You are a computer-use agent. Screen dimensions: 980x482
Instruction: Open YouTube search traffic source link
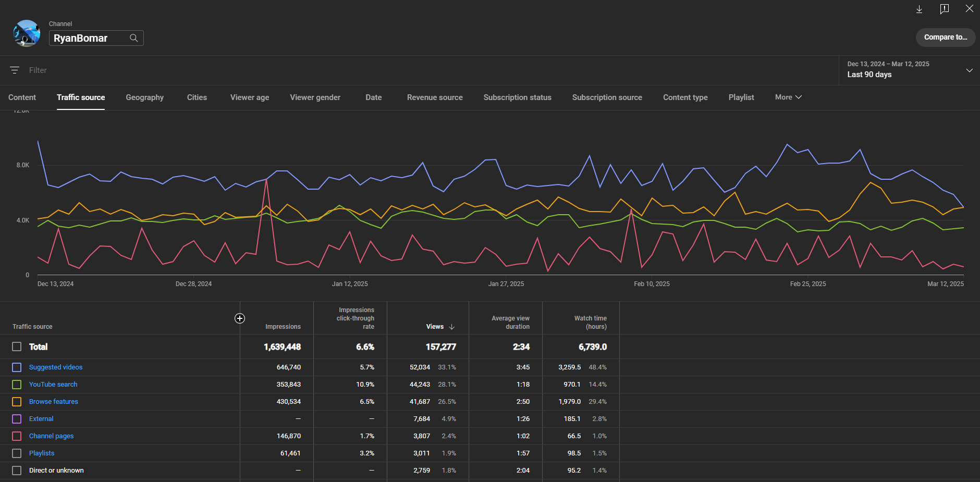tap(53, 385)
